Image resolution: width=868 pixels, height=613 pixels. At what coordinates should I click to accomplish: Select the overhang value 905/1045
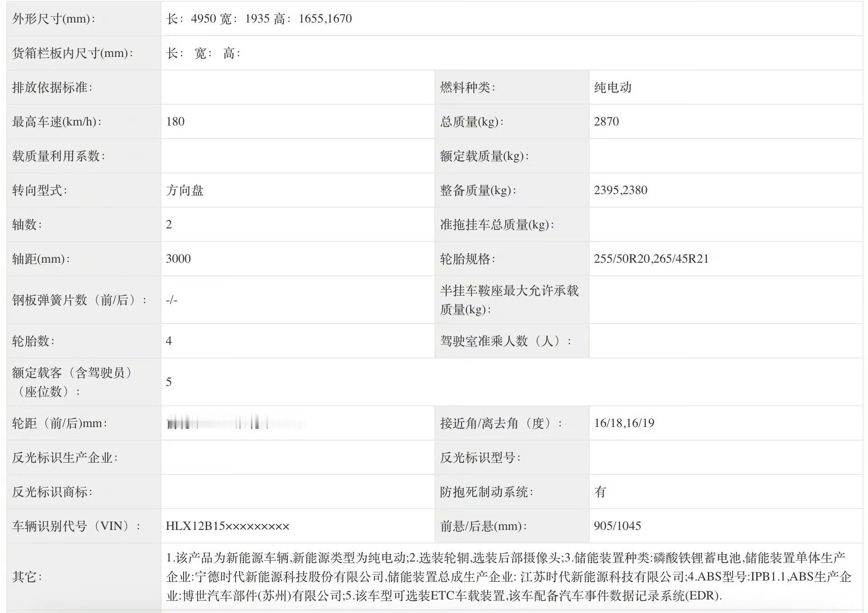click(617, 526)
